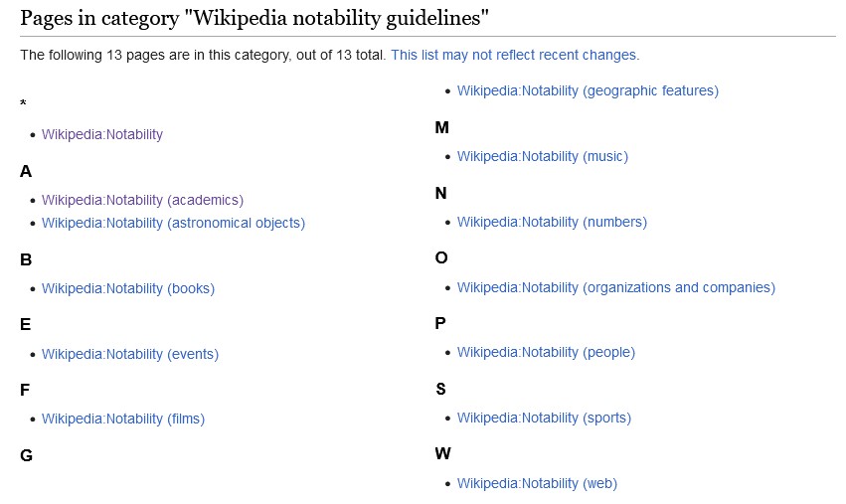Click the "Pages in category" heading
This screenshot has height=504, width=846.
pyautogui.click(x=254, y=18)
